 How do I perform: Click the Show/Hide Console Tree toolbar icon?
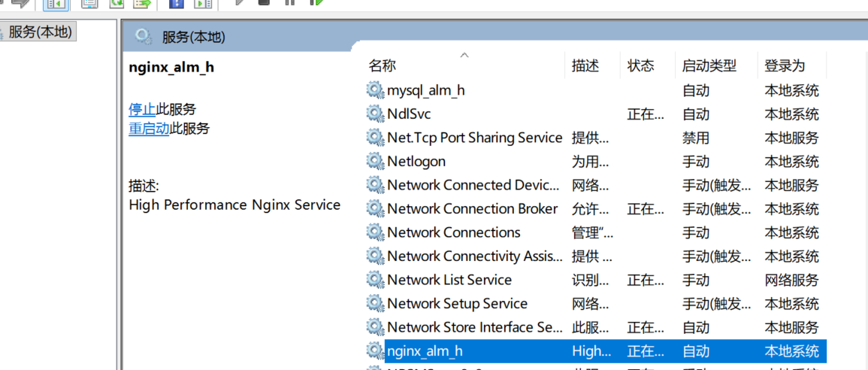pyautogui.click(x=56, y=3)
